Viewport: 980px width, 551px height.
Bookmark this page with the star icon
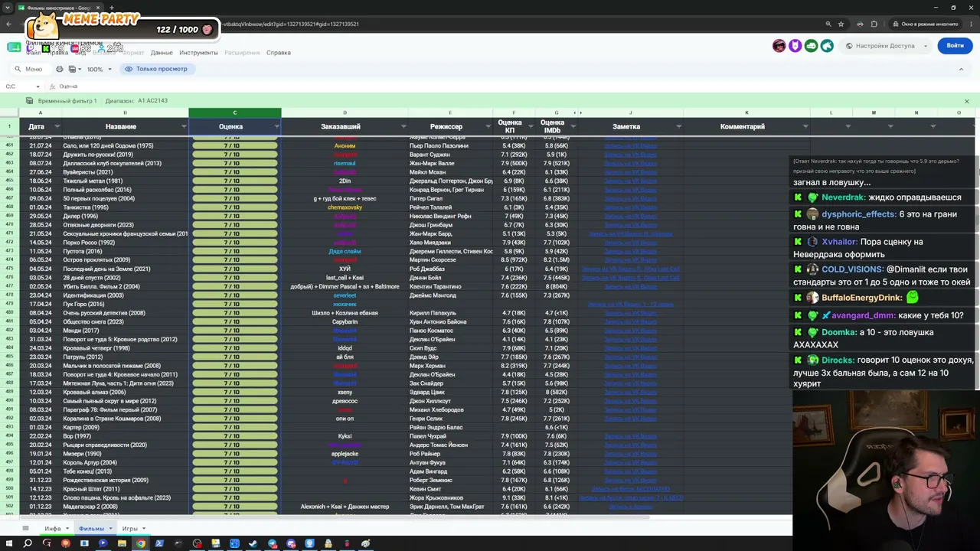point(841,24)
